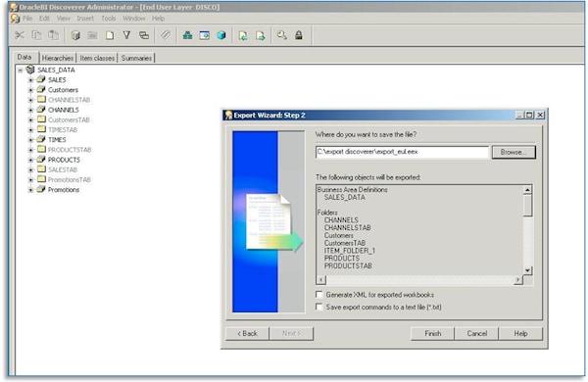Expand the PRODUCTS folder node in tree
This screenshot has height=382, width=588.
click(x=31, y=160)
